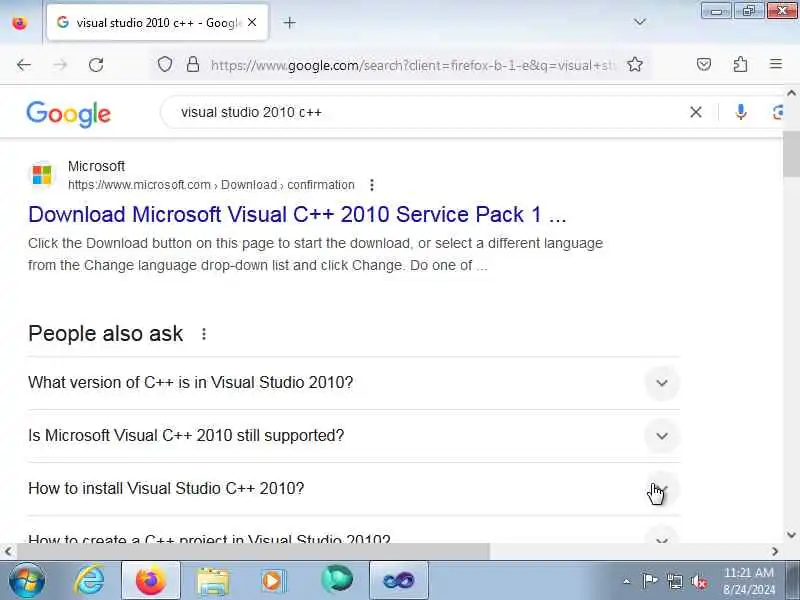800x600 pixels.
Task: Click the Microsoft site name in result
Action: (x=96, y=166)
